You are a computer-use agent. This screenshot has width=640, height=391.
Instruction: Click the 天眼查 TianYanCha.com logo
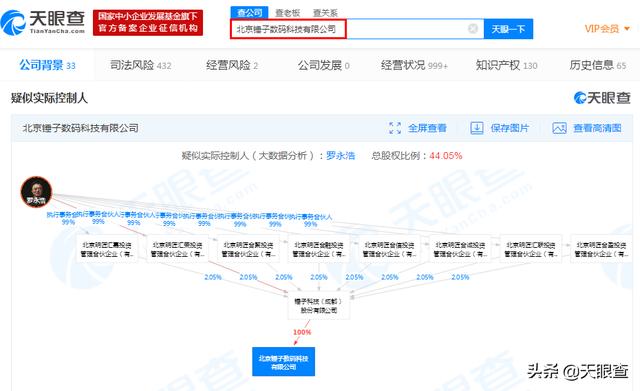coord(43,22)
